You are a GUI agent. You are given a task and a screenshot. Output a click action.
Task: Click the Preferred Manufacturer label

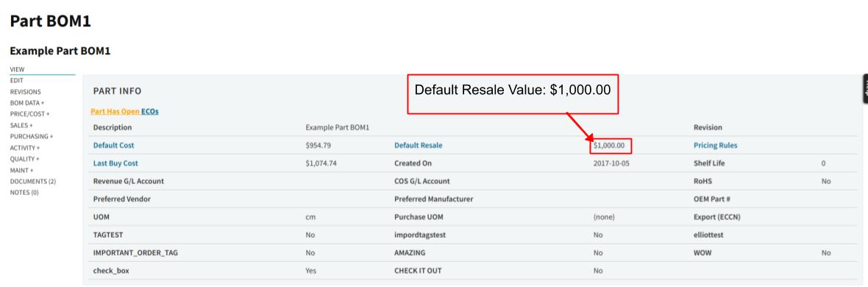433,199
